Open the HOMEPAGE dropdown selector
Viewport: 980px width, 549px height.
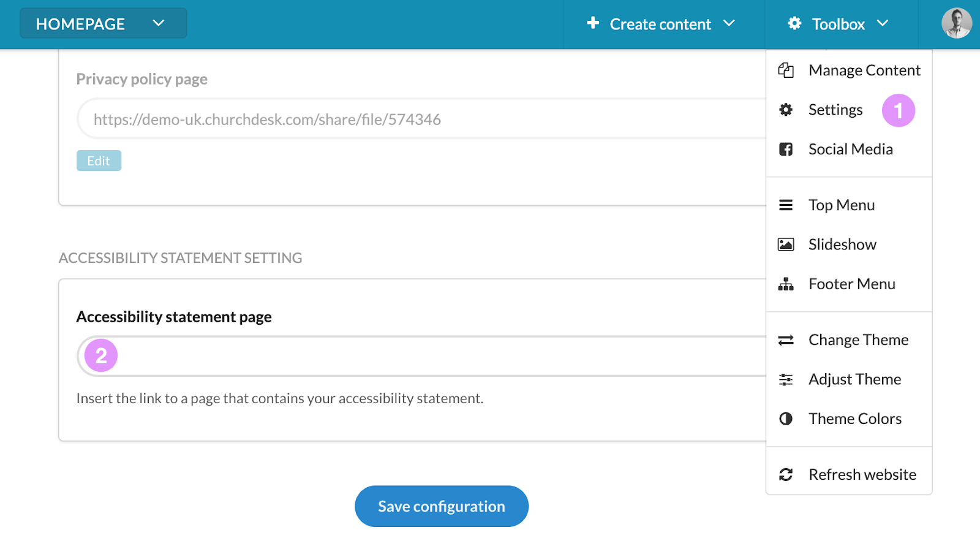click(x=103, y=24)
